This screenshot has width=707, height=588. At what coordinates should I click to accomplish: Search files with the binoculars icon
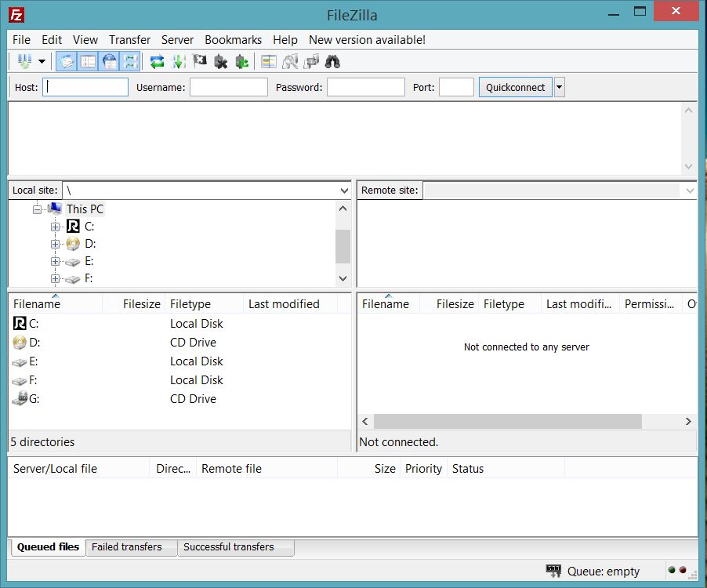pos(332,61)
